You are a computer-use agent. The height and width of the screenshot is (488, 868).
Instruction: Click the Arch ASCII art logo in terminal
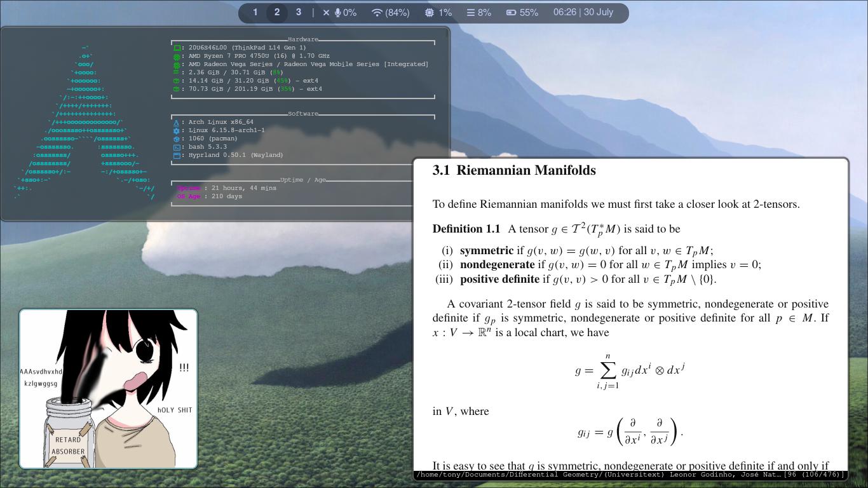[85, 122]
